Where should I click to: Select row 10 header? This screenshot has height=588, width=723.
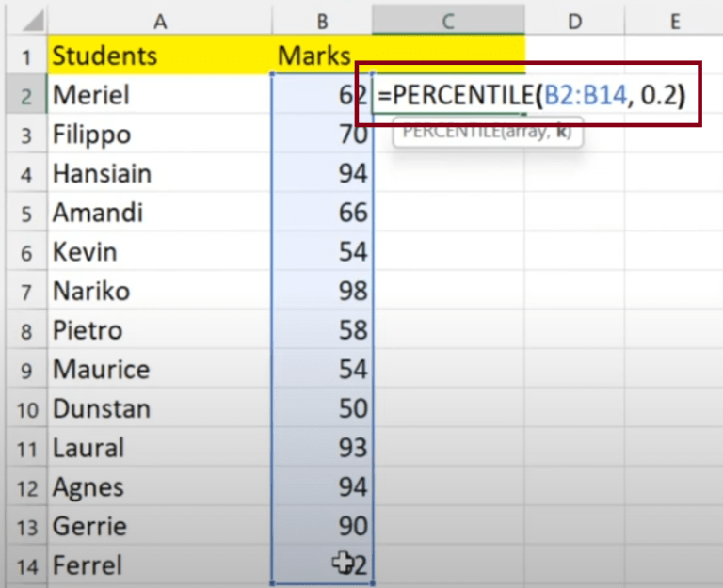(x=26, y=408)
